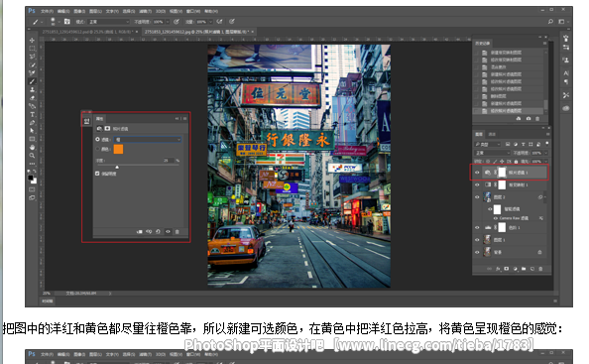Select the Filter radio button in Properties
Image resolution: width=589 pixels, height=364 pixels.
point(97,140)
